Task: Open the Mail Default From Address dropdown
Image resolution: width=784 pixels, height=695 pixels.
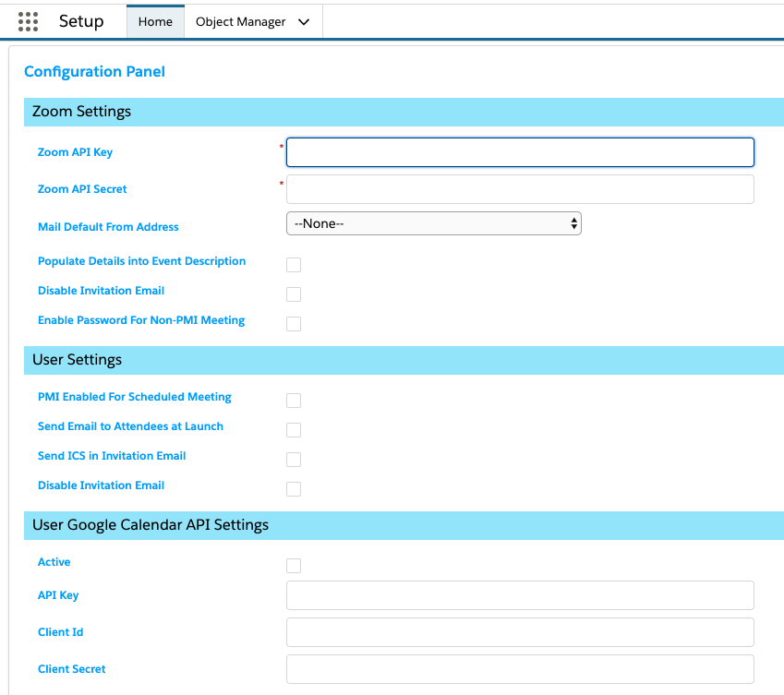Action: pyautogui.click(x=433, y=223)
